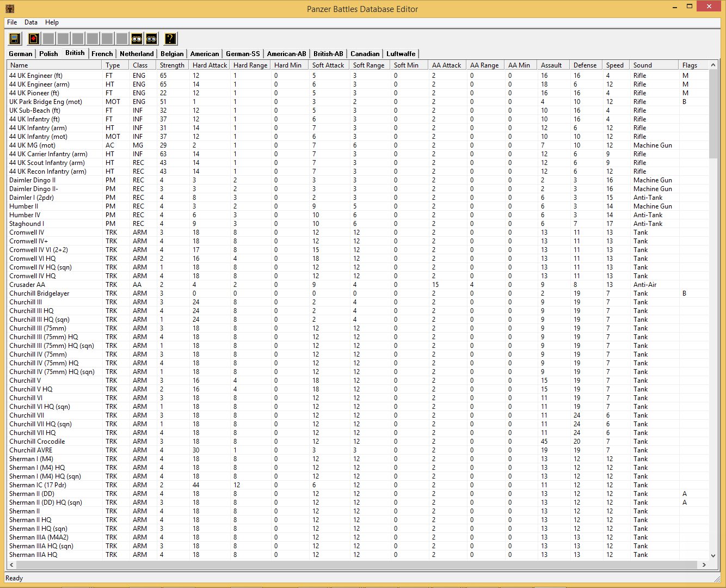Open Help via the question mark icon
The height and width of the screenshot is (588, 726).
click(170, 39)
